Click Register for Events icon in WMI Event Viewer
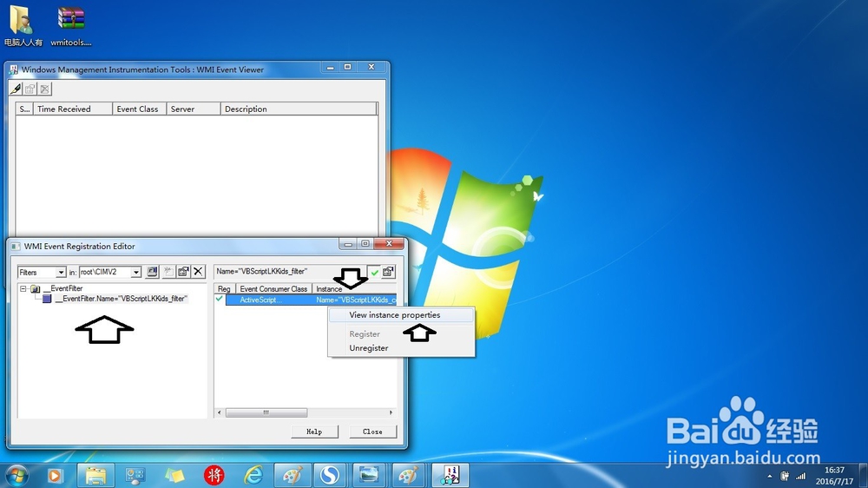This screenshot has width=868, height=488. [16, 89]
